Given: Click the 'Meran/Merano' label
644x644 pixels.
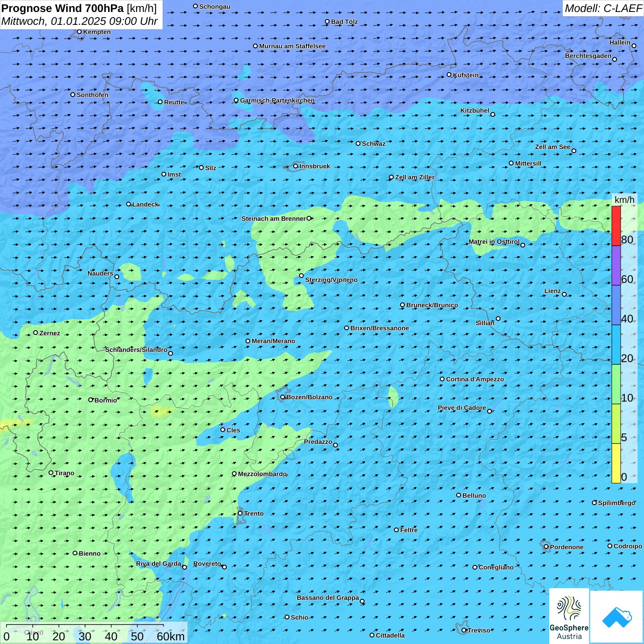Looking at the screenshot, I should [x=273, y=341].
